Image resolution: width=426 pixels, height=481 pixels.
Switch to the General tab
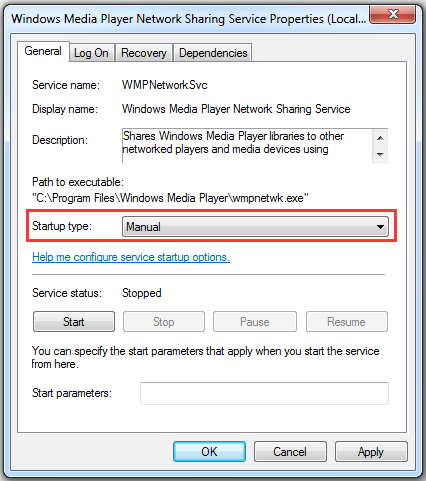(43, 51)
